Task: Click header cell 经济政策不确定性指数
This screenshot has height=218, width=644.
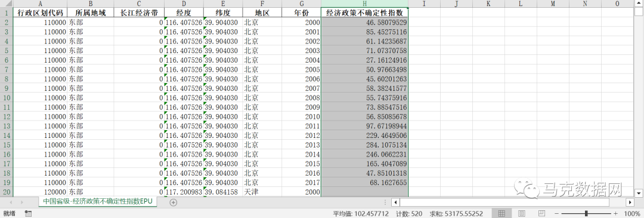Action: (x=365, y=13)
